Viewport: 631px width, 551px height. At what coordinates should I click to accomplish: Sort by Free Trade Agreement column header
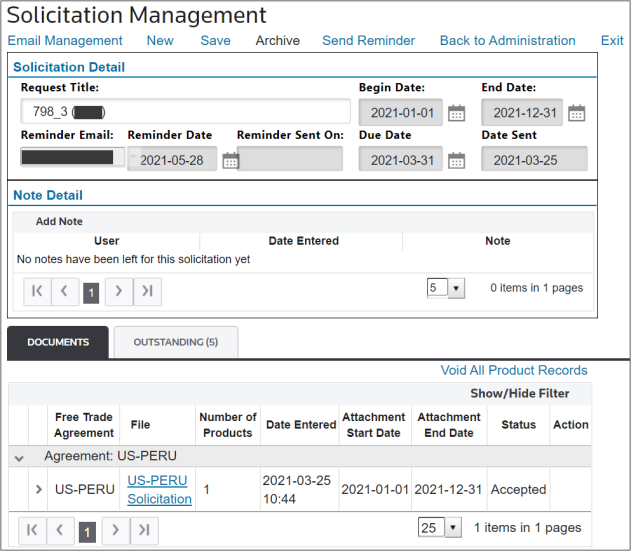click(x=84, y=425)
